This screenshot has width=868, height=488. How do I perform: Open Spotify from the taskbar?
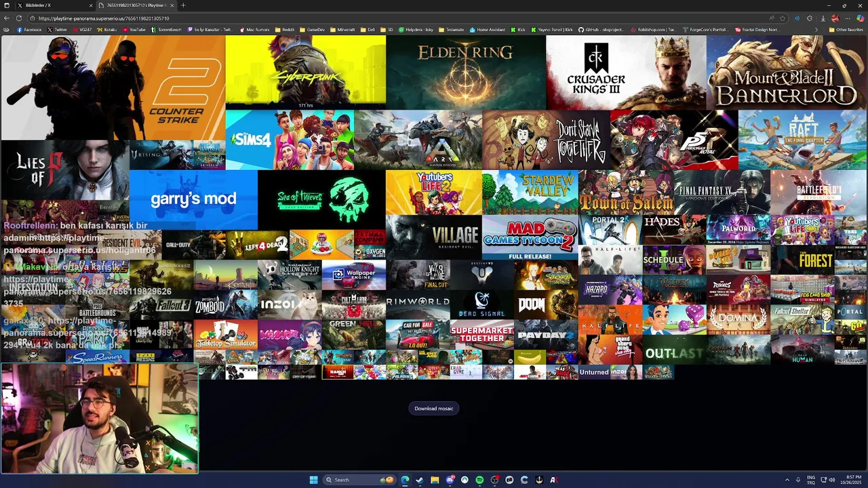click(x=479, y=480)
